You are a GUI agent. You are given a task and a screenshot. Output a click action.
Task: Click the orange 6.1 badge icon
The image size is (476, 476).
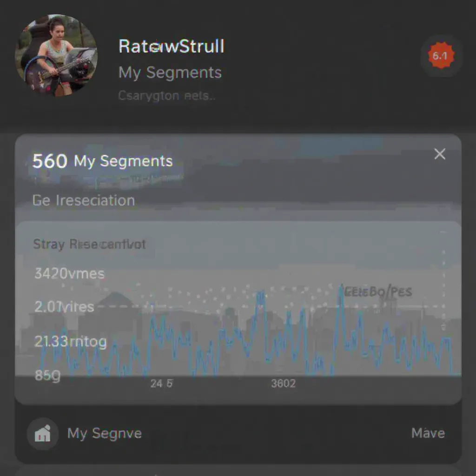click(x=441, y=56)
